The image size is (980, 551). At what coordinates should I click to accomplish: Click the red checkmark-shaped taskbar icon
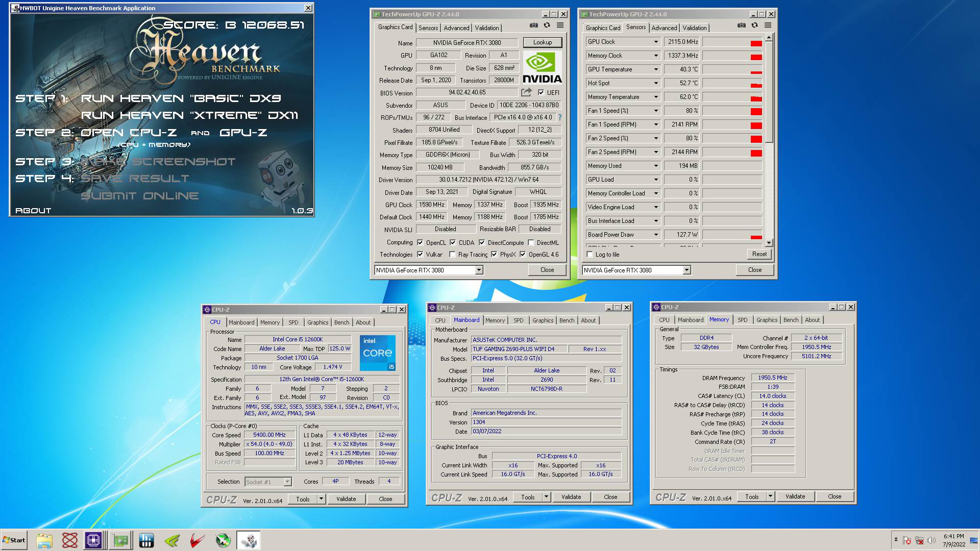[198, 540]
